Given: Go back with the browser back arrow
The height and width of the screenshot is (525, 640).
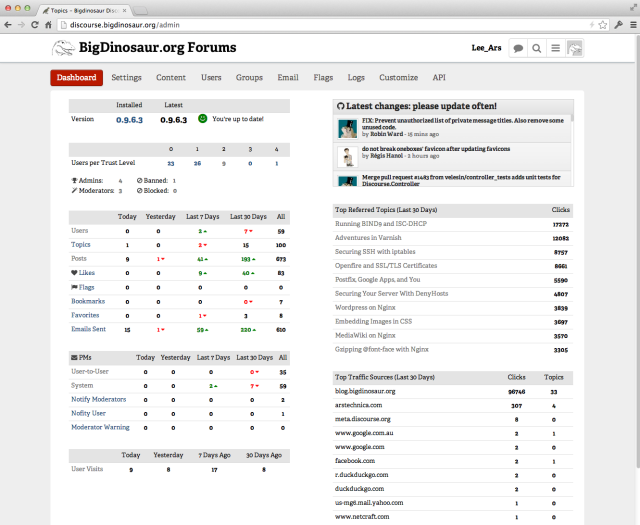Looking at the screenshot, I should point(8,25).
